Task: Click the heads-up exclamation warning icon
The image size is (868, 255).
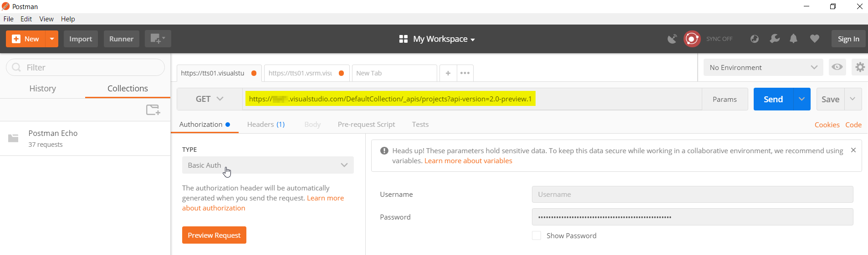Action: click(384, 150)
